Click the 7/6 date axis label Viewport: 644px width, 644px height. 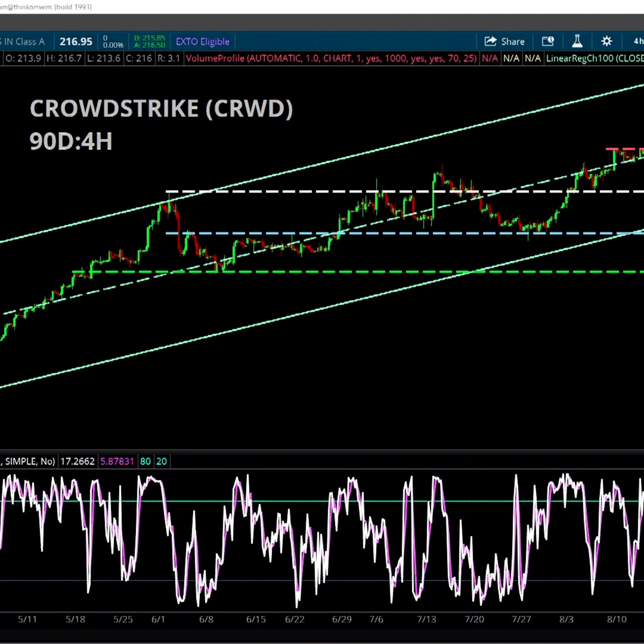[x=376, y=619]
